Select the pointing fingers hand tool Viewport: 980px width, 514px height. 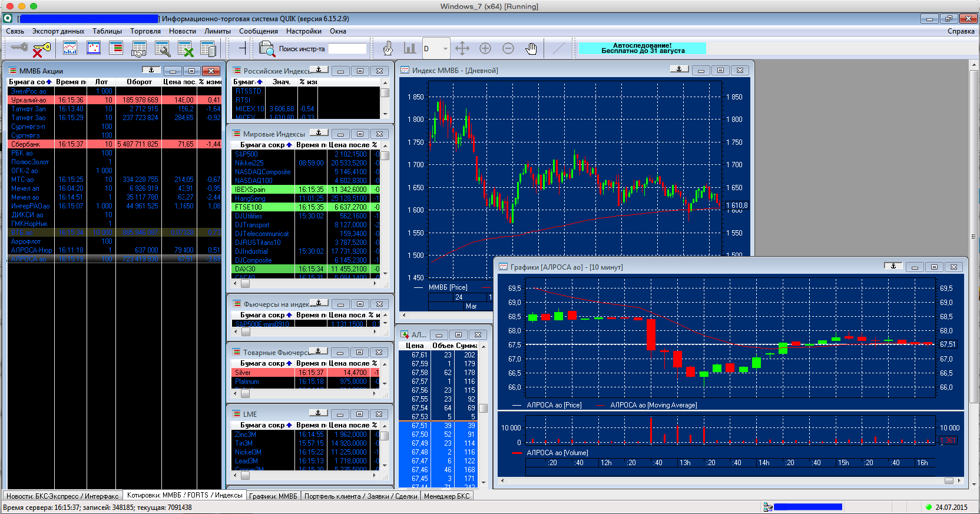pos(388,48)
